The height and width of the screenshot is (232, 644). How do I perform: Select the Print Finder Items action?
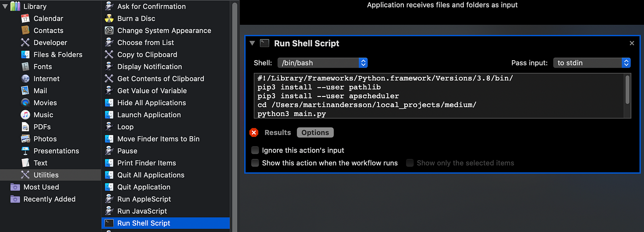146,163
